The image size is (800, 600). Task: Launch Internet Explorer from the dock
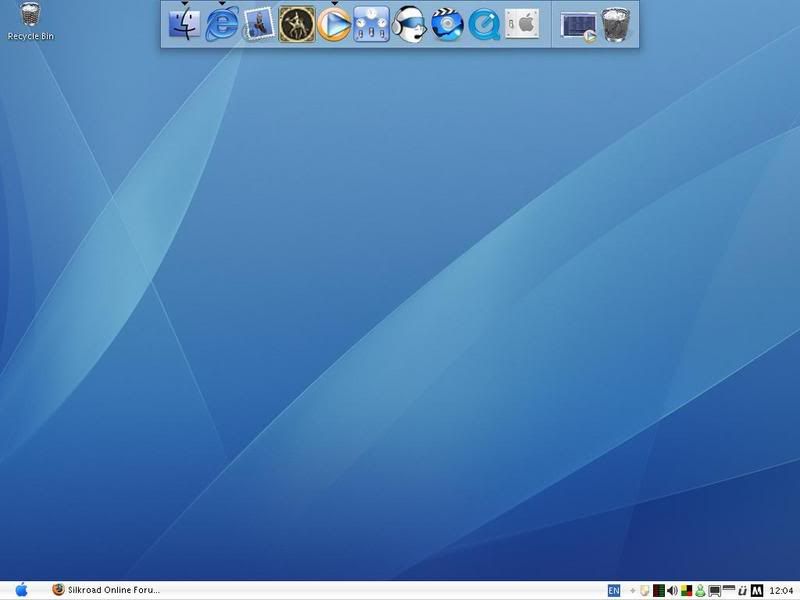(x=222, y=24)
